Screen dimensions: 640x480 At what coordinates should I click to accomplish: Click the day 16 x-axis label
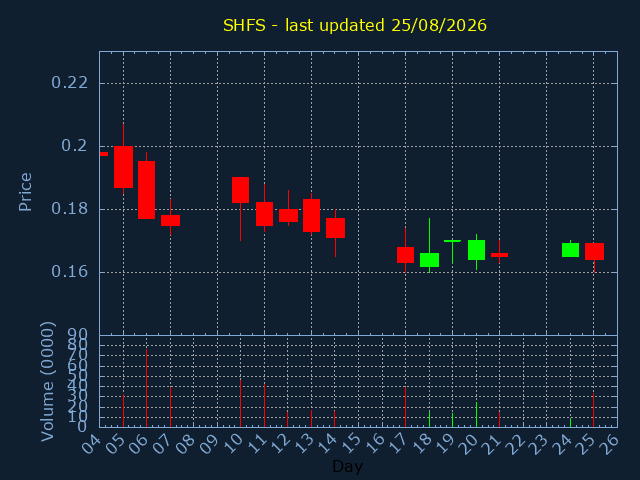click(374, 444)
